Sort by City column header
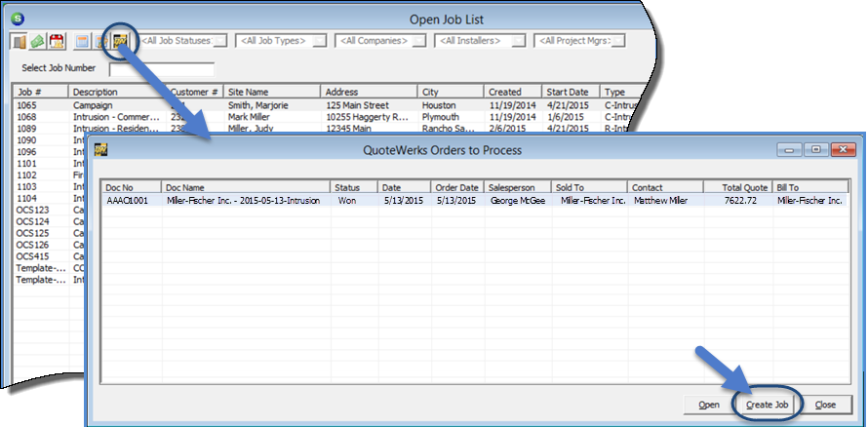This screenshot has width=868, height=427. click(450, 92)
